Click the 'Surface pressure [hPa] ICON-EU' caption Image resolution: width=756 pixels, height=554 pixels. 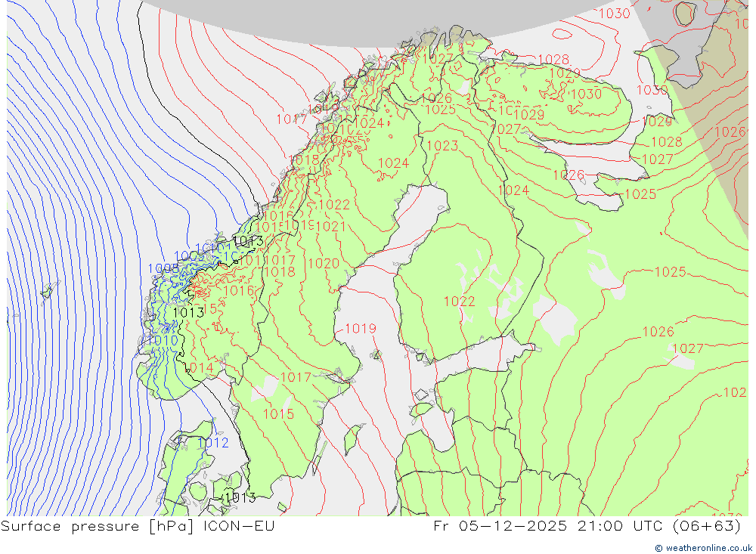click(138, 526)
